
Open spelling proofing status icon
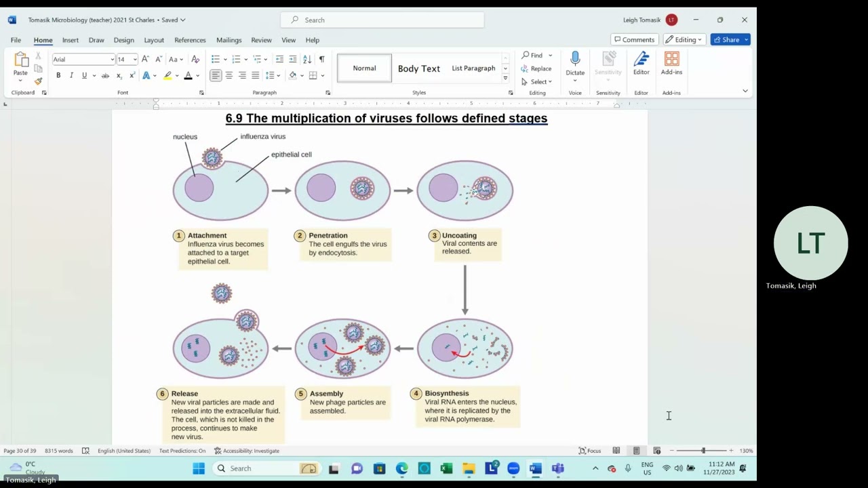click(x=85, y=451)
